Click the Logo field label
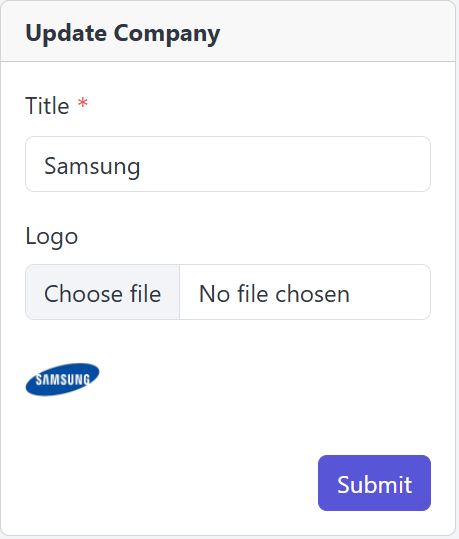This screenshot has height=539, width=459. pyautogui.click(x=52, y=236)
